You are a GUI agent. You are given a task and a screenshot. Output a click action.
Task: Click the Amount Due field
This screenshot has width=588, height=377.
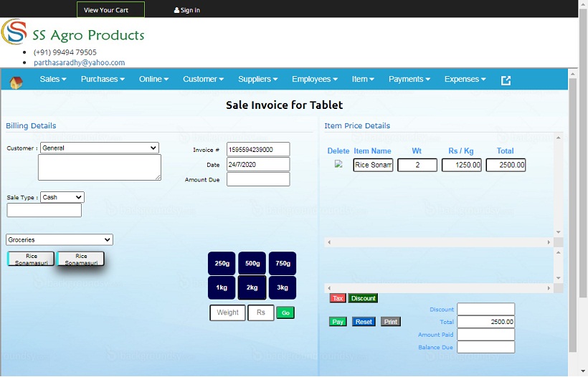[x=258, y=179]
